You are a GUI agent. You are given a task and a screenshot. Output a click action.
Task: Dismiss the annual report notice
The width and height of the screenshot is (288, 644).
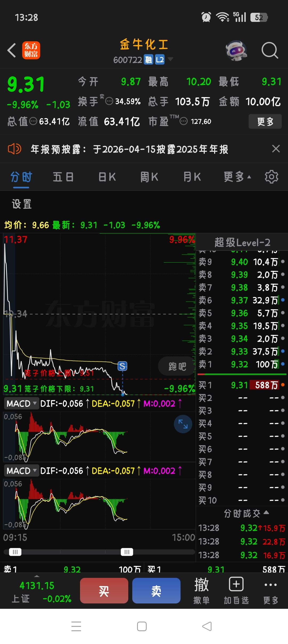[276, 149]
